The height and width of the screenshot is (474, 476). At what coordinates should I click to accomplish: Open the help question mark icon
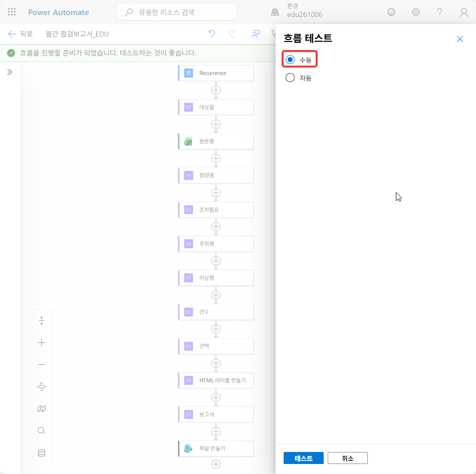coord(439,12)
